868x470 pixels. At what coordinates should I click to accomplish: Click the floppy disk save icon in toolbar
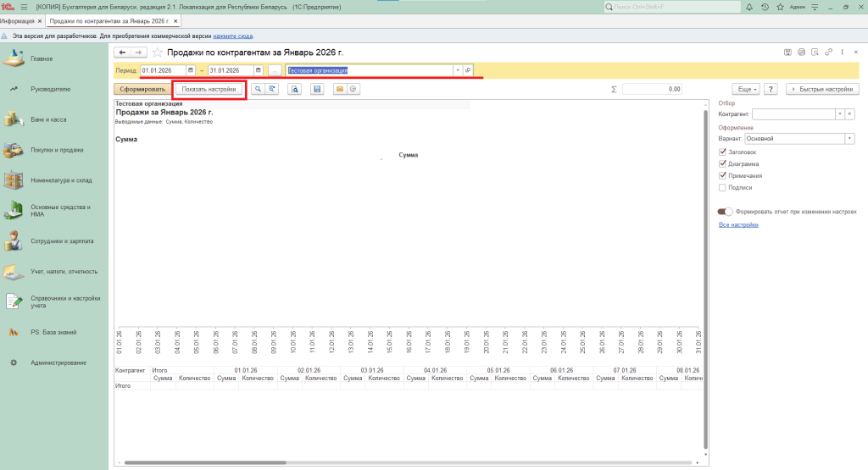click(317, 89)
